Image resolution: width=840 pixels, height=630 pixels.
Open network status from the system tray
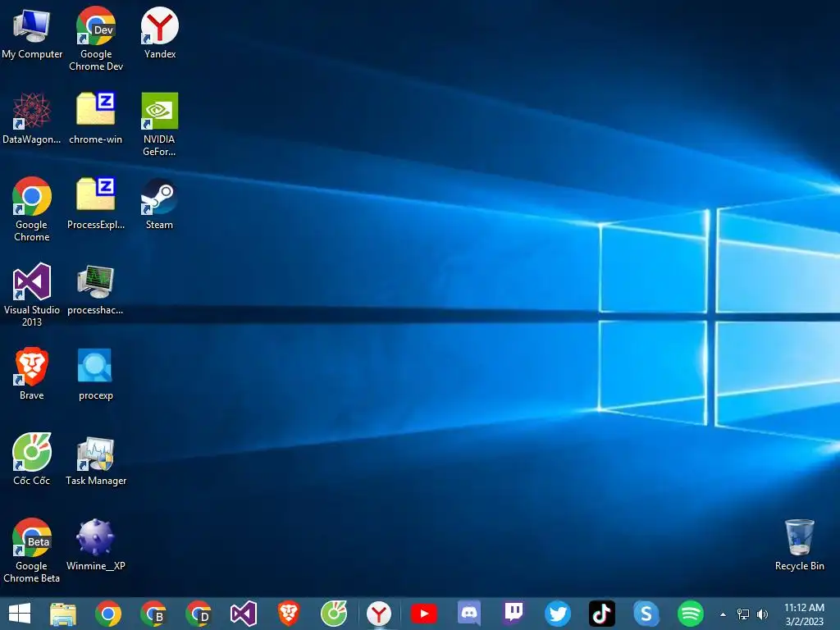click(742, 614)
